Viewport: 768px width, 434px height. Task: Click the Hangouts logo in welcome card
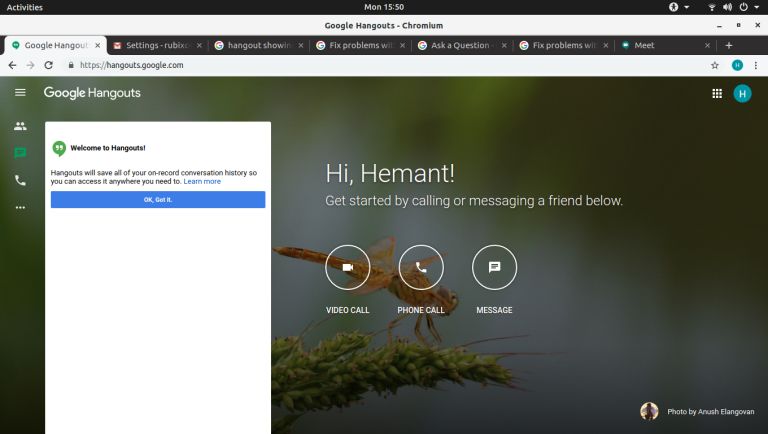59,148
